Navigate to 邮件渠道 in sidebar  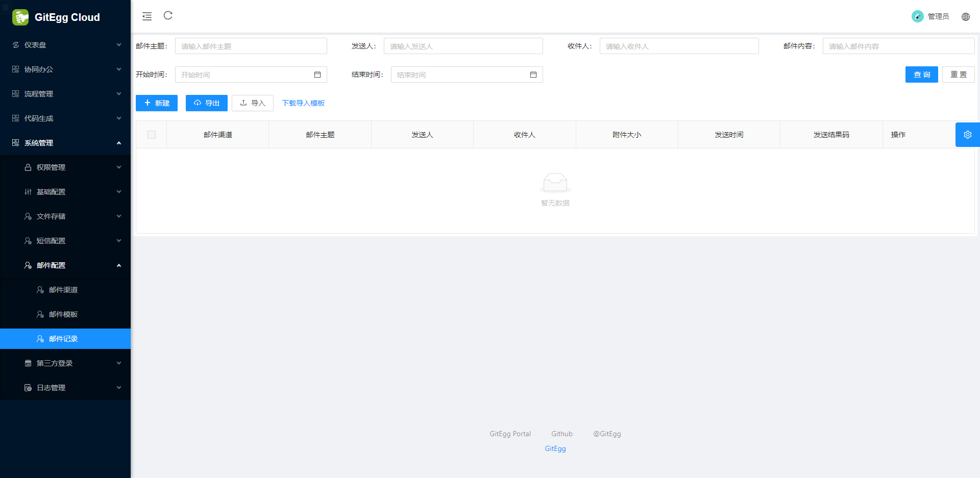click(63, 290)
